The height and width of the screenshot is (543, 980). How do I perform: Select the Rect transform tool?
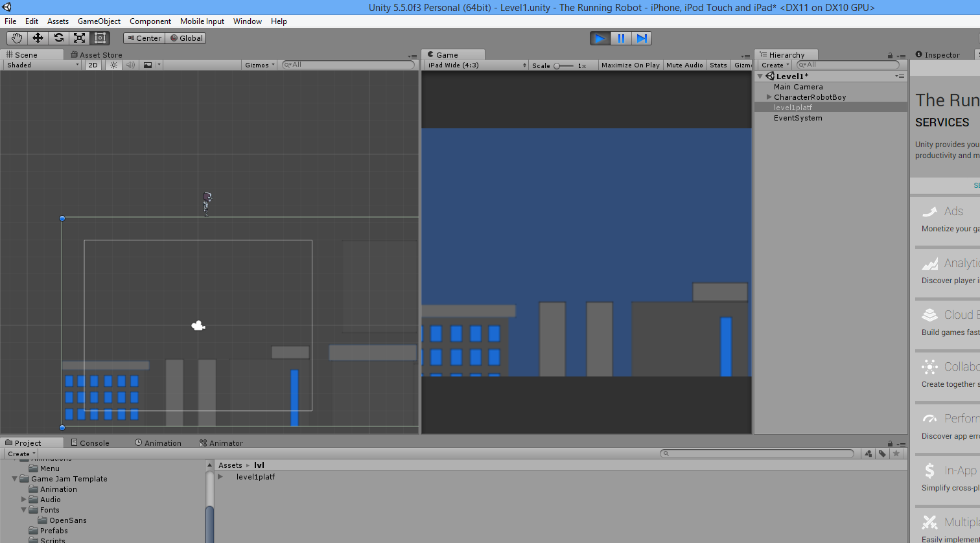(x=100, y=38)
